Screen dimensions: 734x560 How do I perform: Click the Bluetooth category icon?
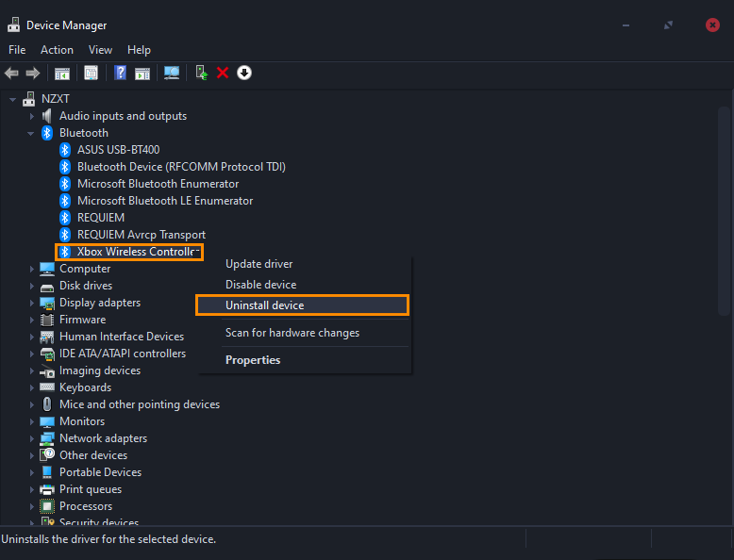[47, 133]
